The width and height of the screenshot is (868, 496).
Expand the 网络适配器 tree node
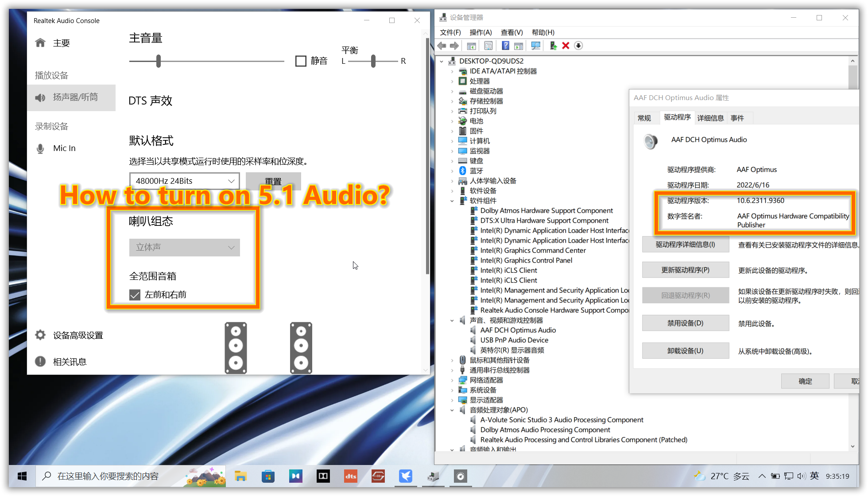452,380
